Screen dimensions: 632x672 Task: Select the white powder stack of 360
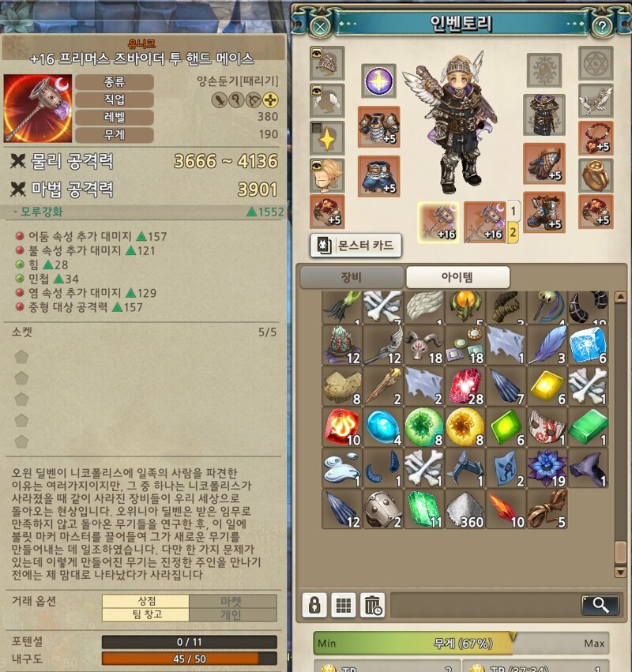click(x=465, y=509)
